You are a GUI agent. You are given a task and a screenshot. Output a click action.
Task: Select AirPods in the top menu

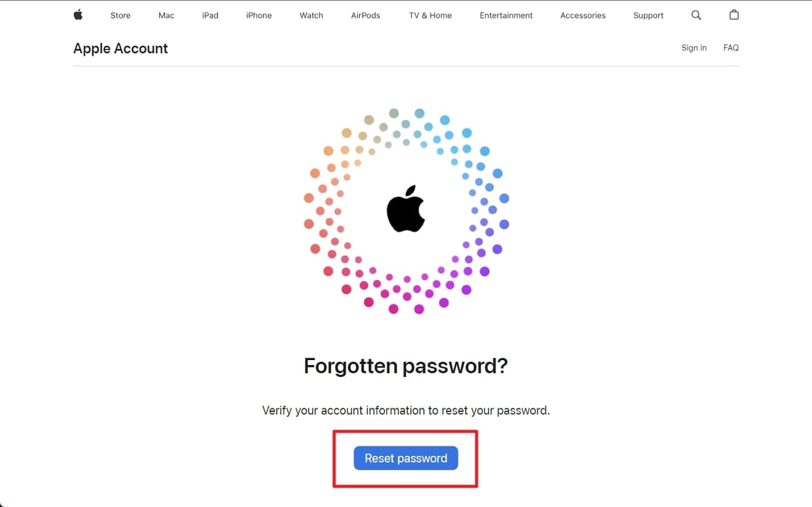click(365, 16)
